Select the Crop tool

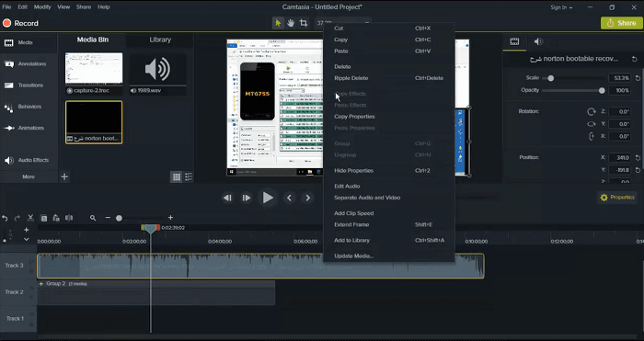pyautogui.click(x=304, y=23)
